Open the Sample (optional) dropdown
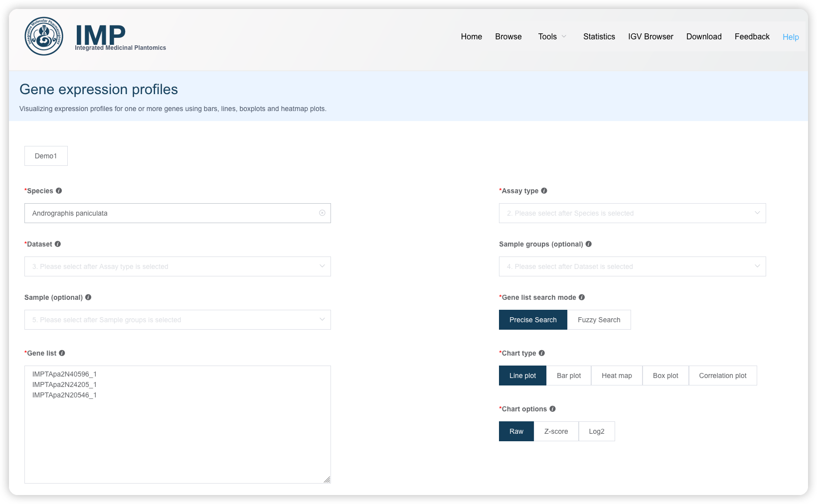 (x=177, y=320)
